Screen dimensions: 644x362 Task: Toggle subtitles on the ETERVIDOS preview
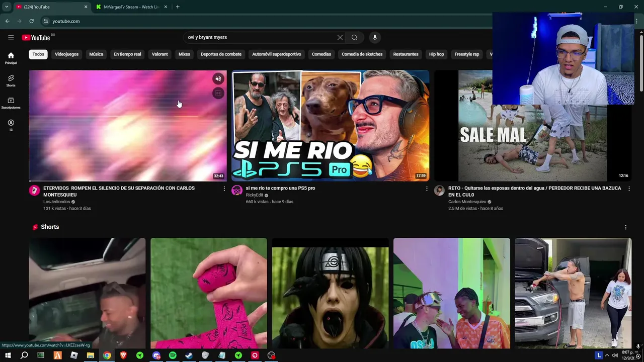pos(218,93)
